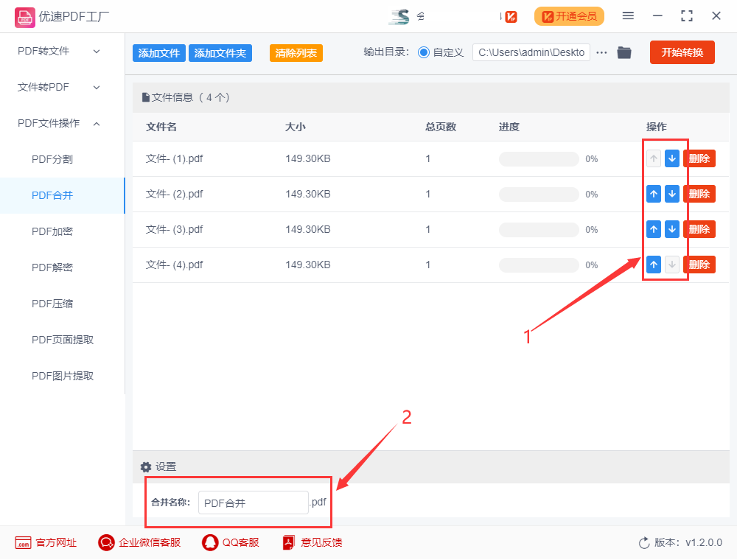Click the settings gear icon

(146, 467)
